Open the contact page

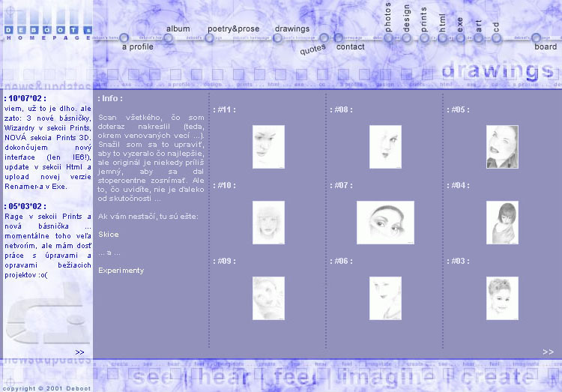point(350,46)
